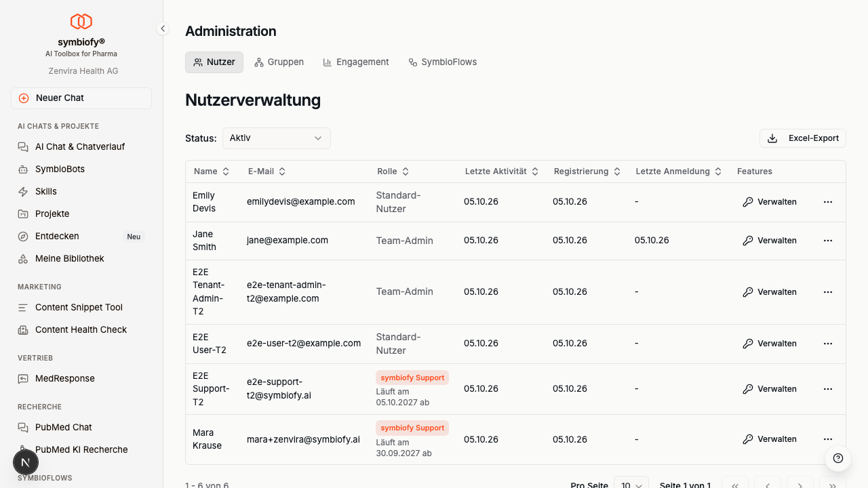Viewport: 868px width, 488px height.
Task: Sort by Letzte Anmeldung column
Action: pyautogui.click(x=679, y=171)
